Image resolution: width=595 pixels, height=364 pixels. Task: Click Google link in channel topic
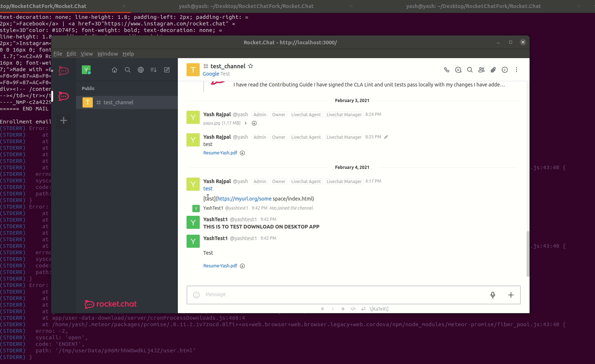pos(211,74)
